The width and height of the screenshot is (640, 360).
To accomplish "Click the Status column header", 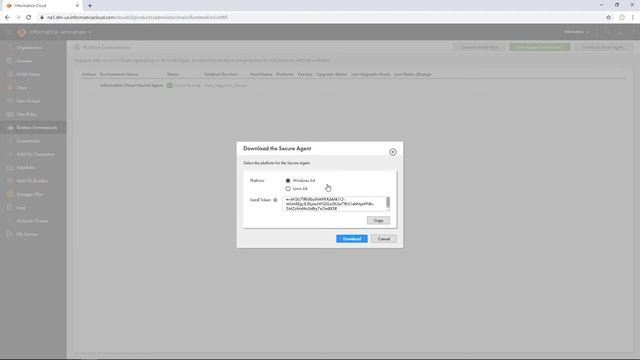I will pos(173,74).
